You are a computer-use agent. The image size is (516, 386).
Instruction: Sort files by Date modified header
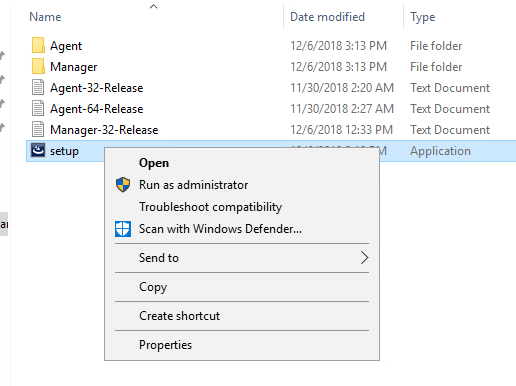(327, 17)
